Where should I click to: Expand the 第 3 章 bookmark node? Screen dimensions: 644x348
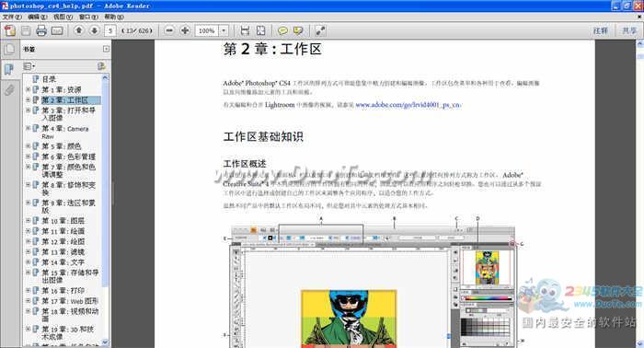28,110
